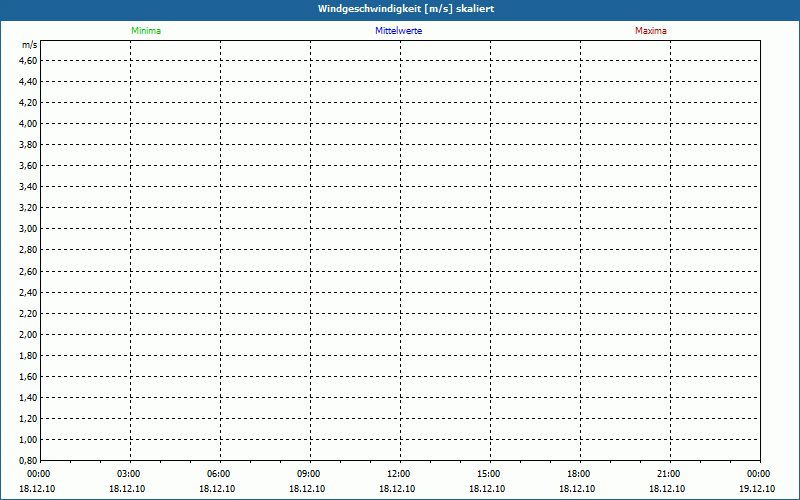Click the 06:00 time axis label

[218, 474]
